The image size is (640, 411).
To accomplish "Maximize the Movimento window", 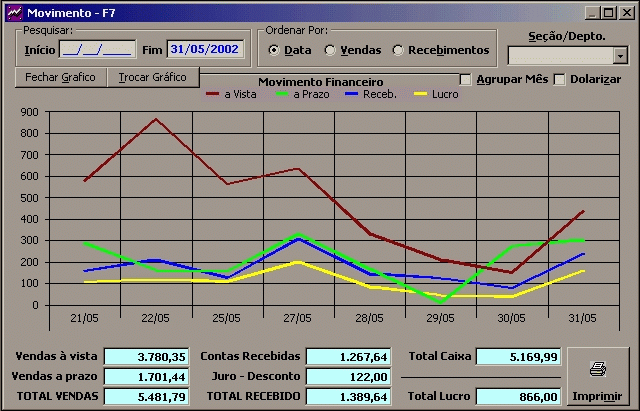I will 609,12.
